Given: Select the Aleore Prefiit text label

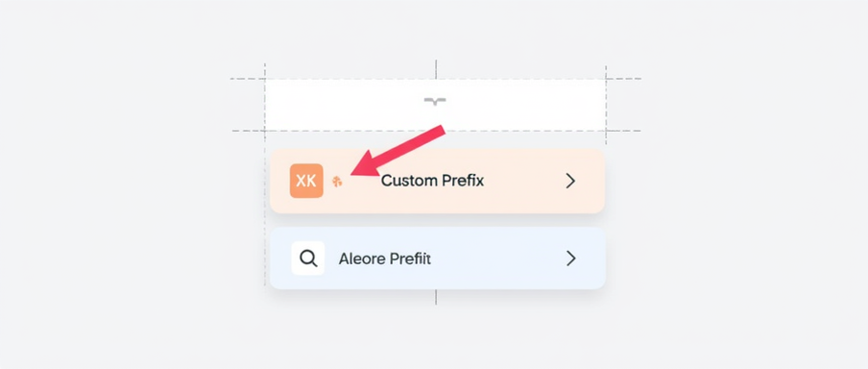Looking at the screenshot, I should [385, 258].
